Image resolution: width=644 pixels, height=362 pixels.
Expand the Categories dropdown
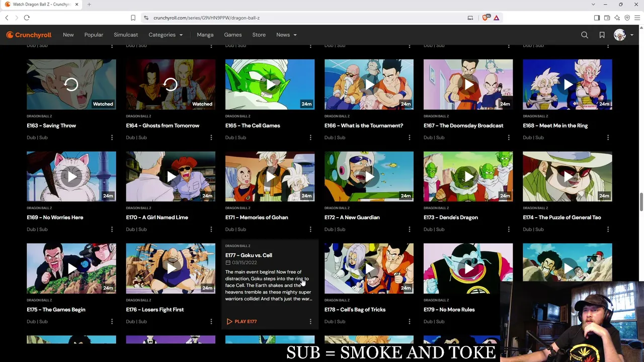[166, 35]
